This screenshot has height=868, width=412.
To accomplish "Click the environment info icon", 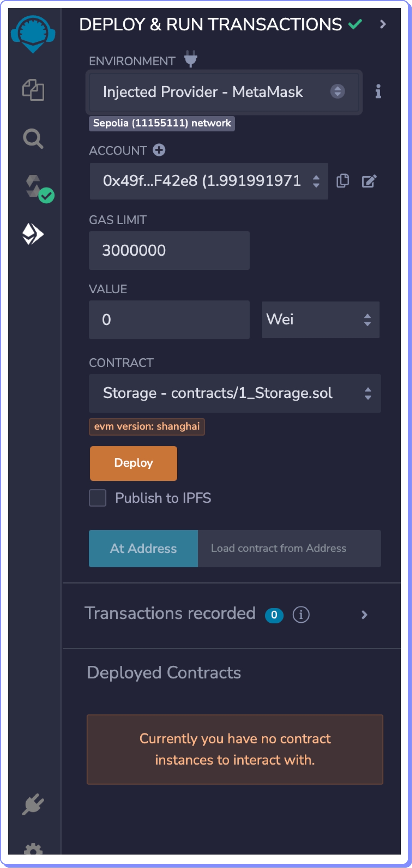I will tap(378, 91).
